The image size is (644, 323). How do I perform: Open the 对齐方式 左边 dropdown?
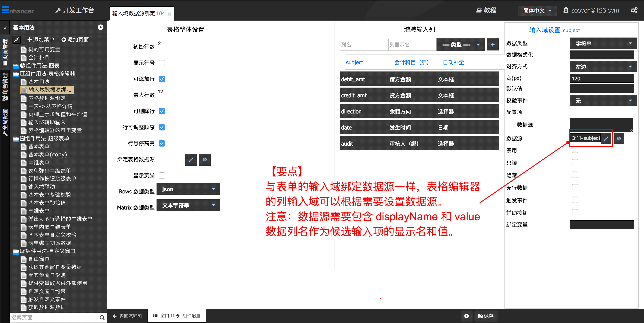[x=603, y=67]
